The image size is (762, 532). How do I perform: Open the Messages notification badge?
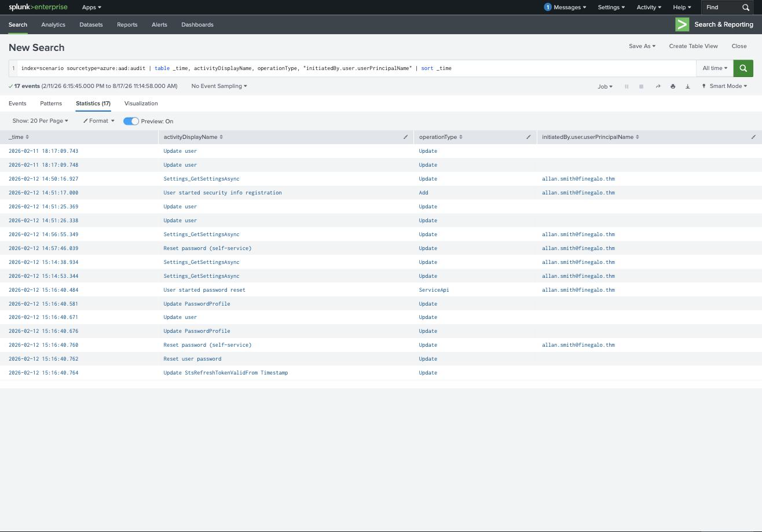(548, 7)
